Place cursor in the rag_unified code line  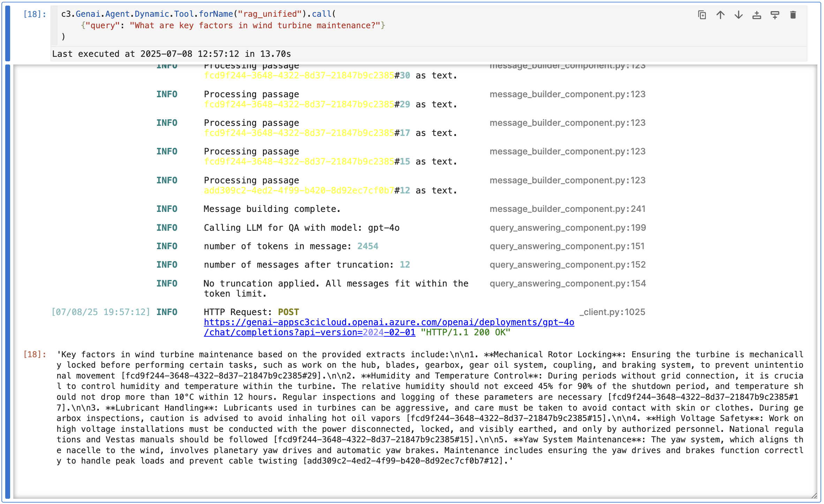198,14
